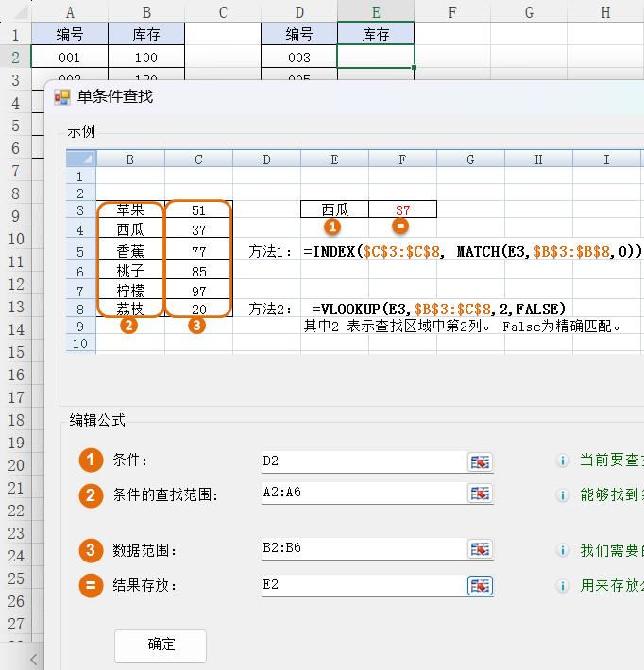Click the 数据范围 field containing B2:B6

pos(364,549)
